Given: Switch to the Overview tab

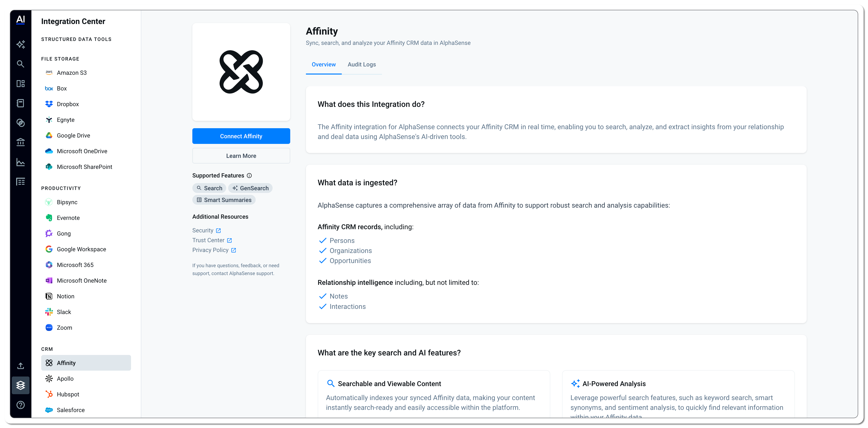Looking at the screenshot, I should pos(324,64).
